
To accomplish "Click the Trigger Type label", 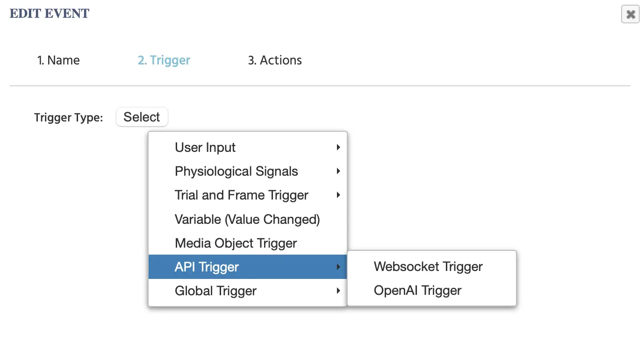I will pyautogui.click(x=68, y=117).
